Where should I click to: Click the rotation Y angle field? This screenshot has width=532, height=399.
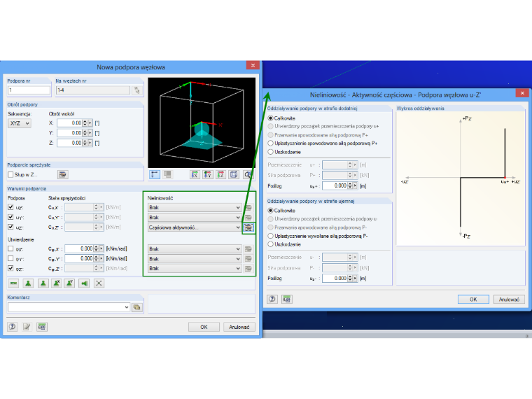pos(70,133)
